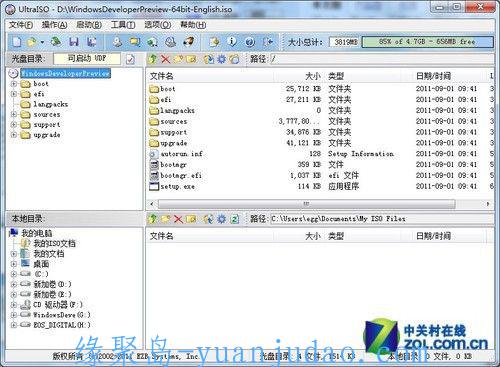Open the dropdown arrow next to the Open icon
Screen dimensions: 500x367
coord(42,42)
